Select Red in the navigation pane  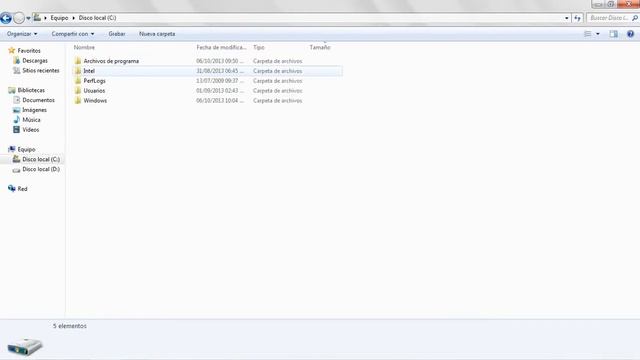pos(22,189)
